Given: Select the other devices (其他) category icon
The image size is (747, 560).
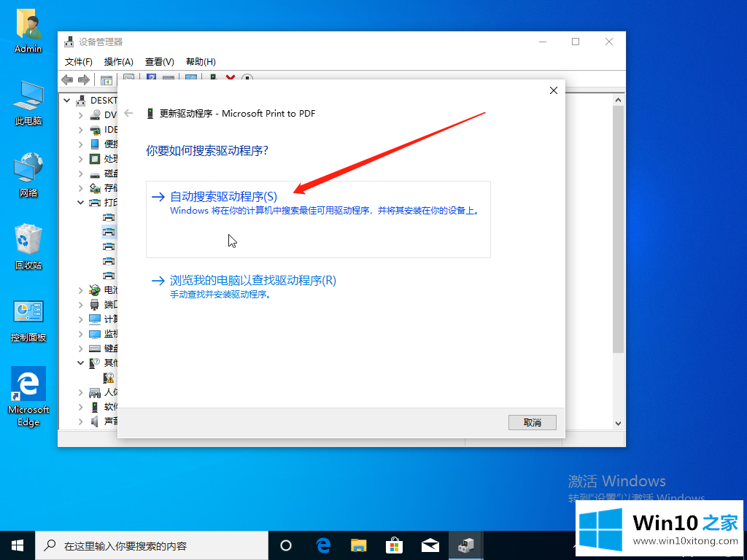Looking at the screenshot, I should pos(96,363).
